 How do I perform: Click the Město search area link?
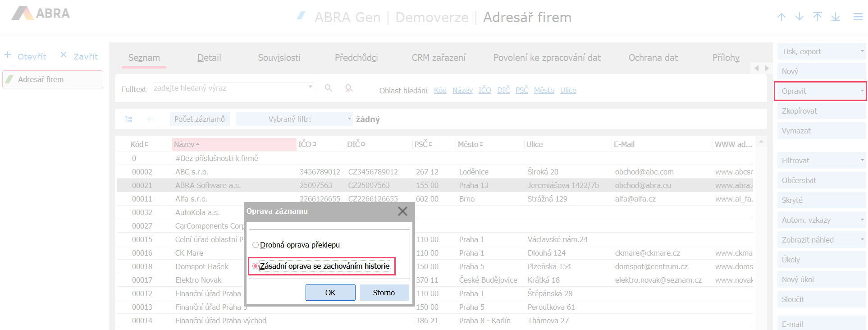[x=544, y=90]
